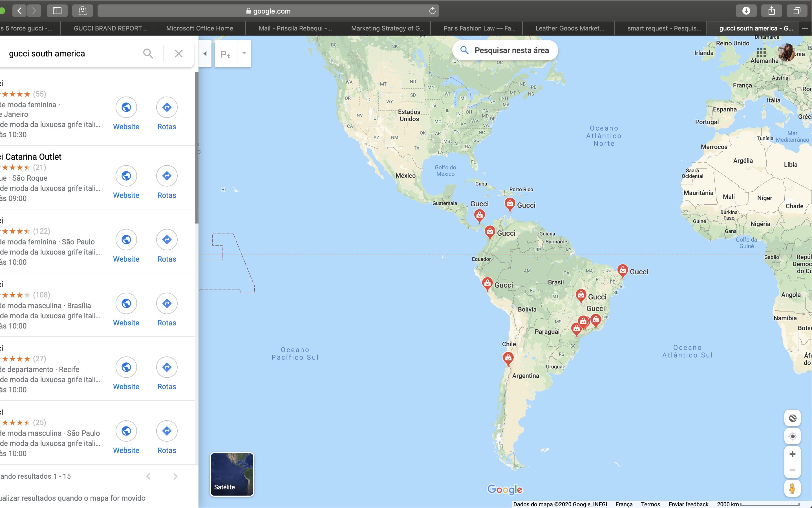812x508 pixels.
Task: Click the search magnifier in Maps search box
Action: coord(148,53)
